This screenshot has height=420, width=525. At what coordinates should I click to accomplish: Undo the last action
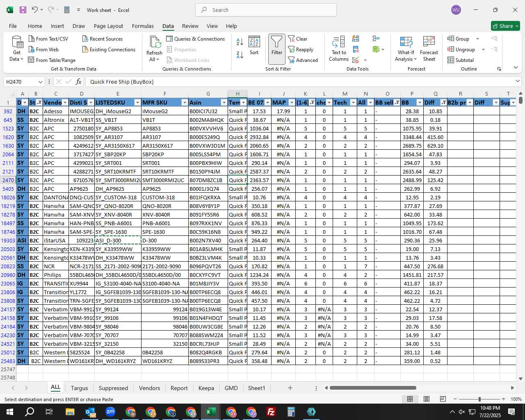35,10
